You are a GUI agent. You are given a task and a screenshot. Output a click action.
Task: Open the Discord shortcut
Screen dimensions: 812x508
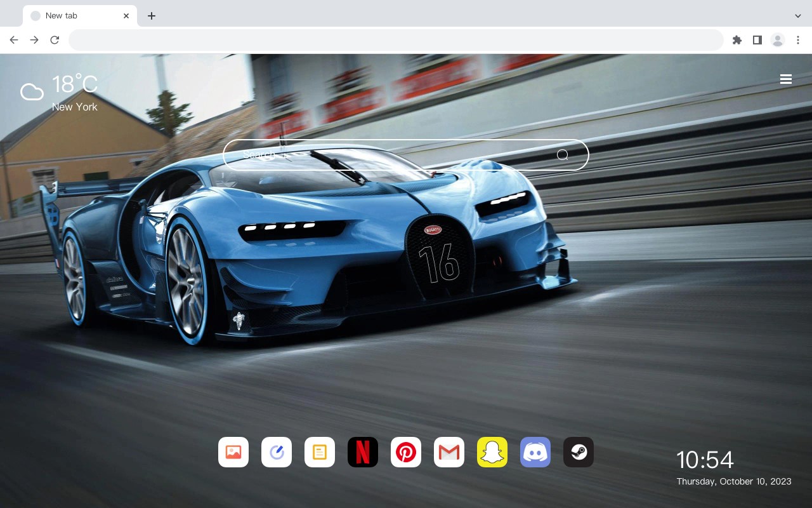[x=535, y=452]
